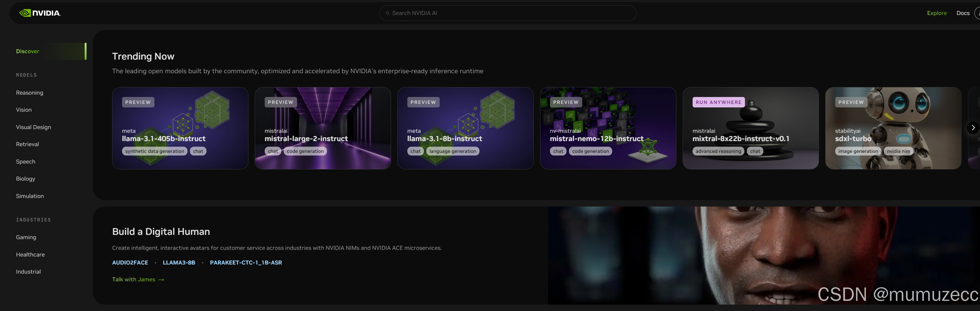Follow the AUDIO2FACE link
This screenshot has width=980, height=311.
(130, 263)
